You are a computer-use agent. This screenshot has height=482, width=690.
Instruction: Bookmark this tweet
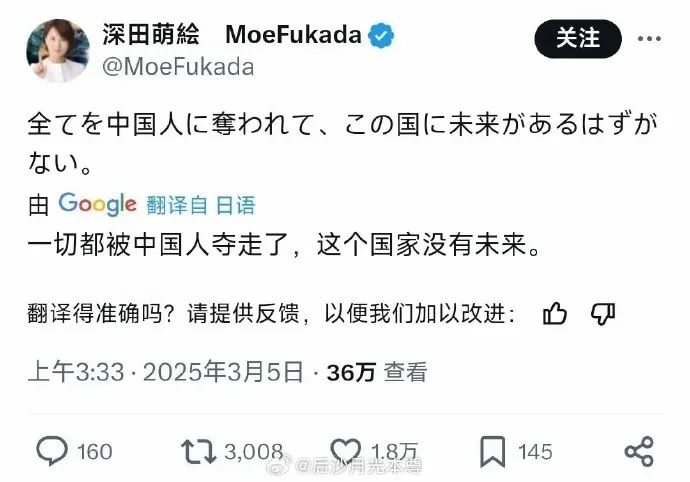(492, 451)
